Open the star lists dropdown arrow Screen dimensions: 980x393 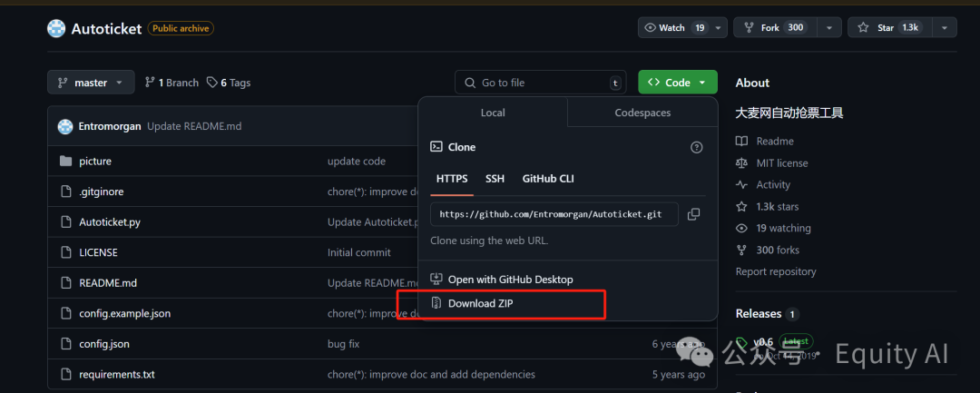point(945,28)
